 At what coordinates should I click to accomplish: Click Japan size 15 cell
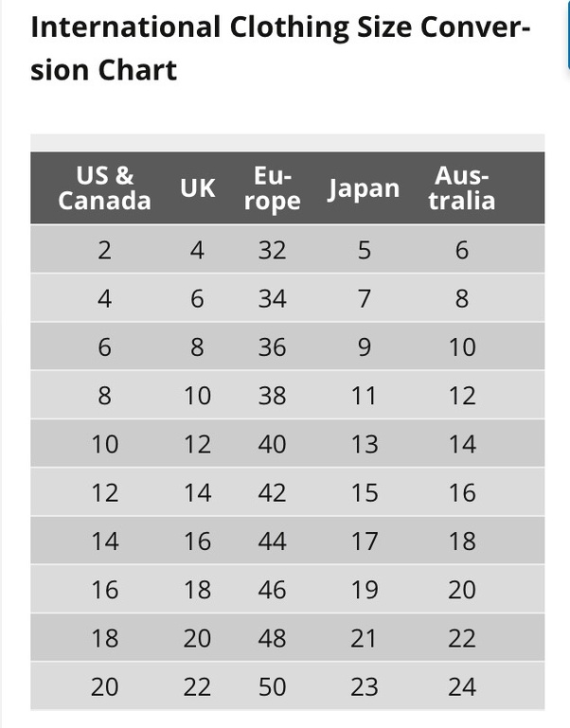365,492
